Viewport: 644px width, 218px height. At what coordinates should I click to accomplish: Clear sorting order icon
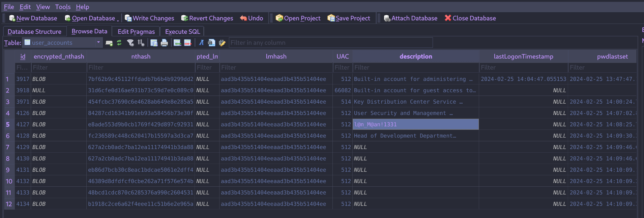point(141,43)
